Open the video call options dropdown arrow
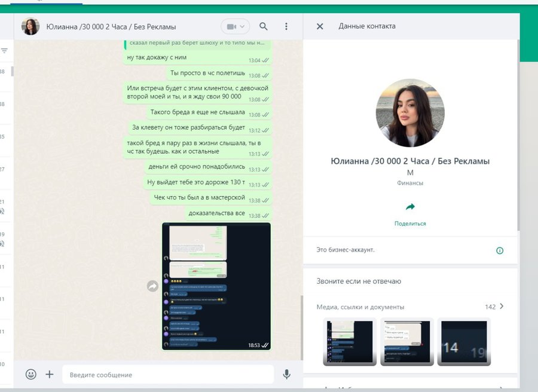The image size is (538, 392). coord(242,27)
